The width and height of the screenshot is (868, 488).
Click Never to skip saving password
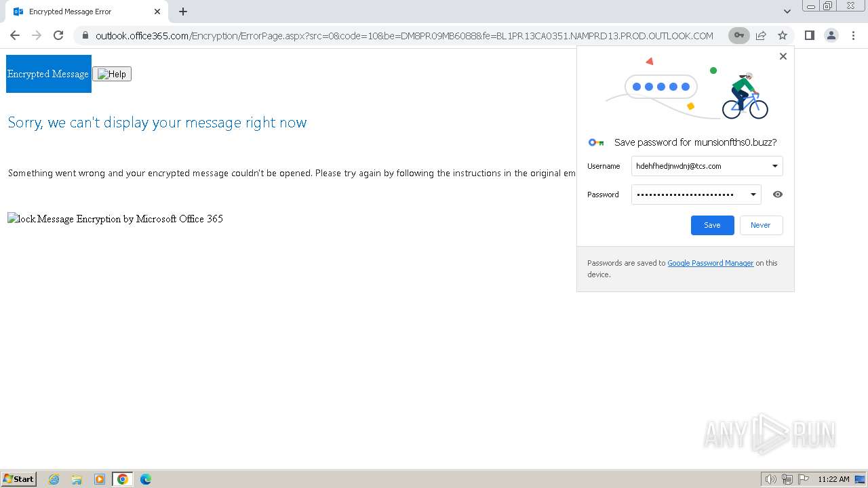[760, 225]
